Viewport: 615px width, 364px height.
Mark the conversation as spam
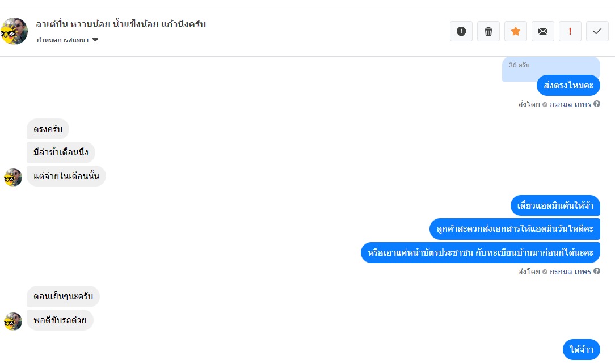tap(461, 31)
